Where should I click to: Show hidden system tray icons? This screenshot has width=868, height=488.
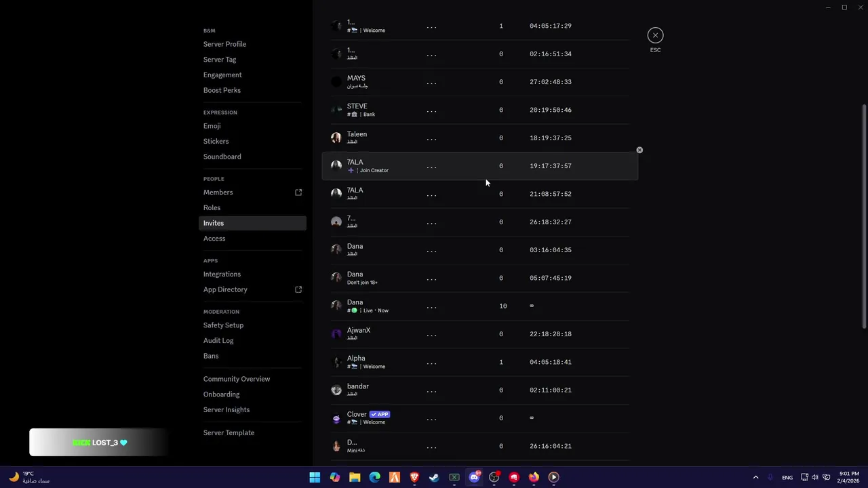tap(755, 477)
